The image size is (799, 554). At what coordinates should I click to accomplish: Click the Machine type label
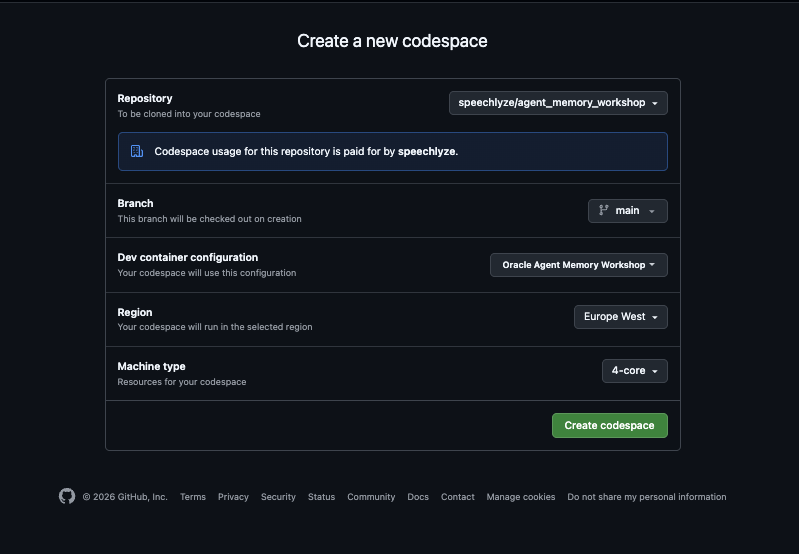tap(151, 366)
